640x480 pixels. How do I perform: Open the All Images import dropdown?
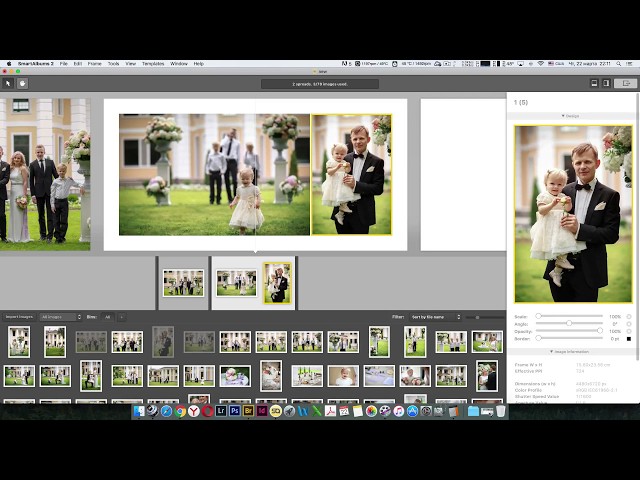click(x=61, y=316)
